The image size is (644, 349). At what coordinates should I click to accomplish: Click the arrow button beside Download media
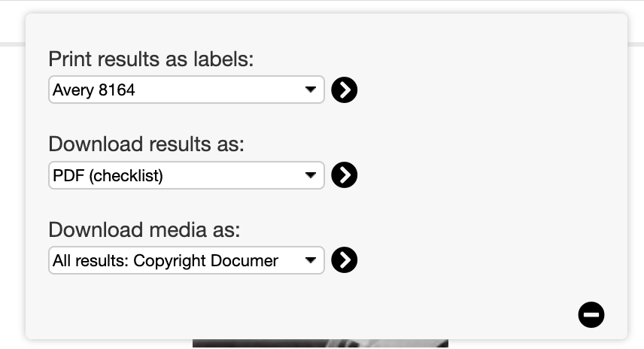pos(345,260)
